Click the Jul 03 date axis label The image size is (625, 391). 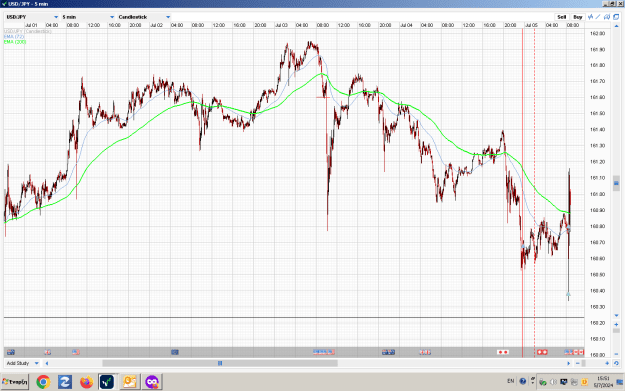(281, 25)
